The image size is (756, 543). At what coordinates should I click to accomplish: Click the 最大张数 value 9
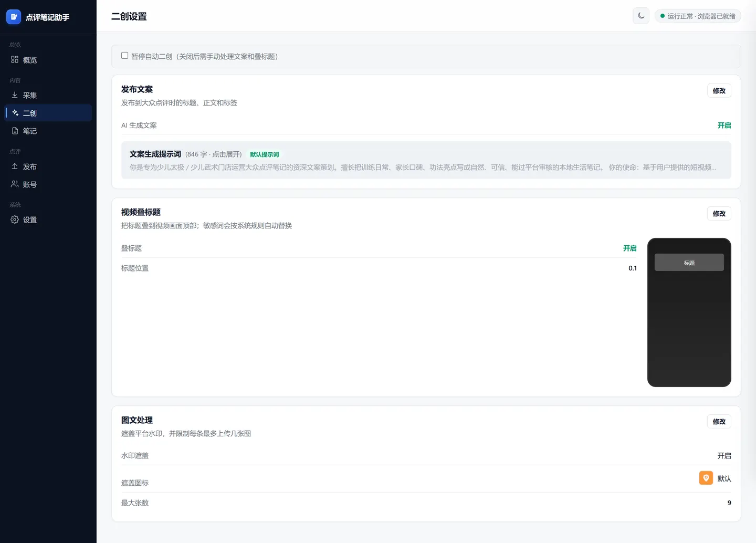[x=729, y=503]
